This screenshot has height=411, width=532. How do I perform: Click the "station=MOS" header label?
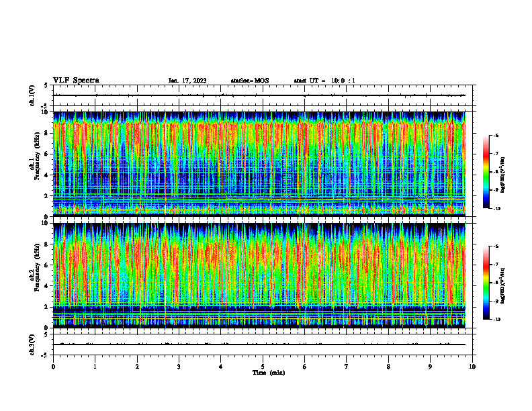(x=250, y=81)
